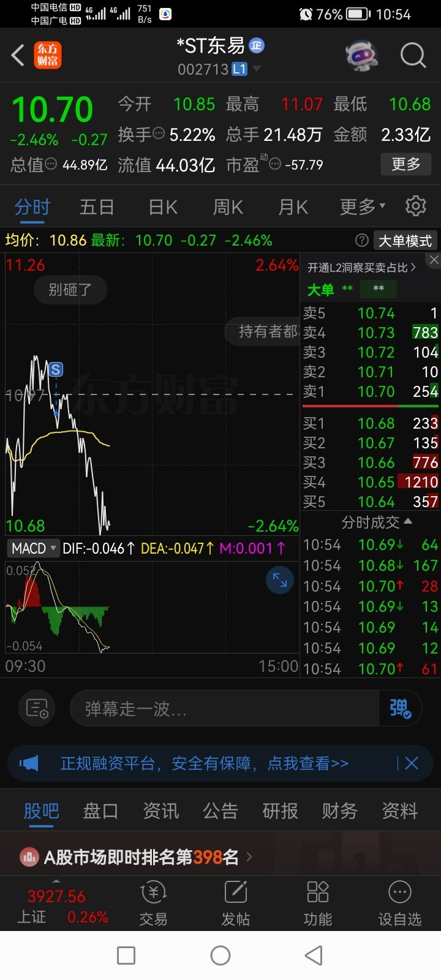This screenshot has height=980, width=441.
Task: Select the 股吧 tab
Action: tap(41, 811)
